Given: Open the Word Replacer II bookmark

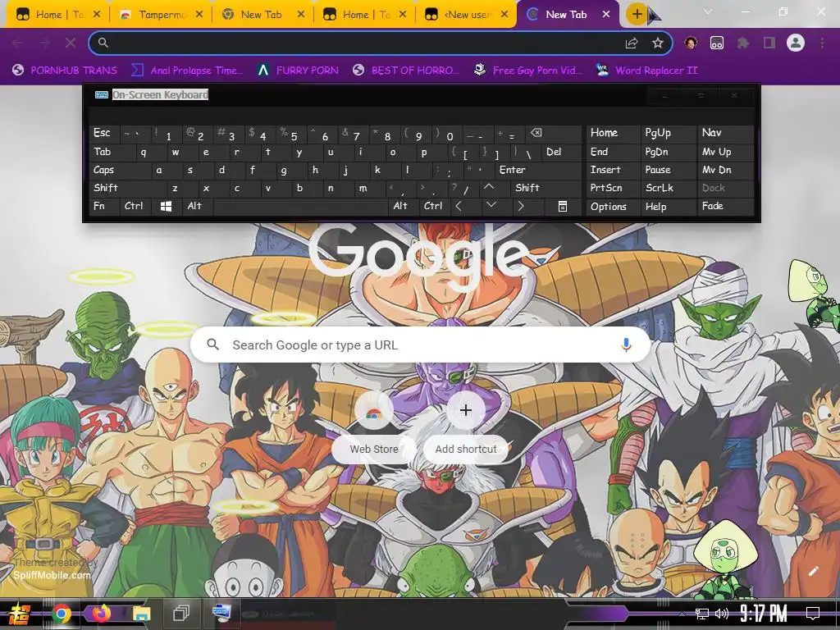Looking at the screenshot, I should 646,71.
